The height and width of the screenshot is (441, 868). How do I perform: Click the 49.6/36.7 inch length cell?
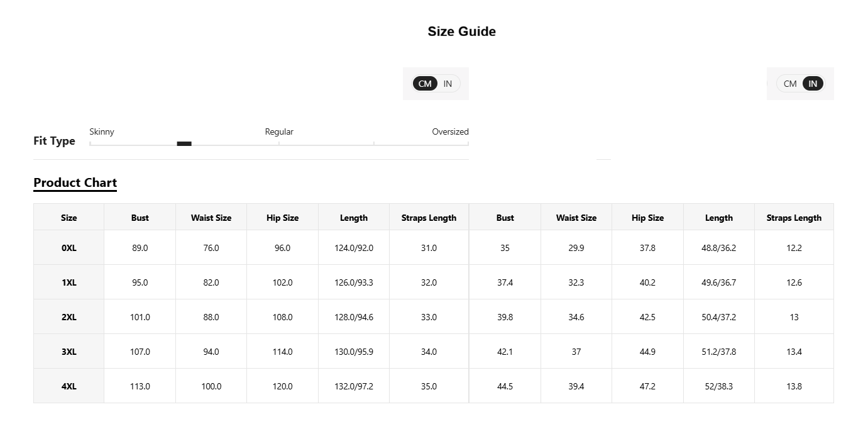pos(719,282)
